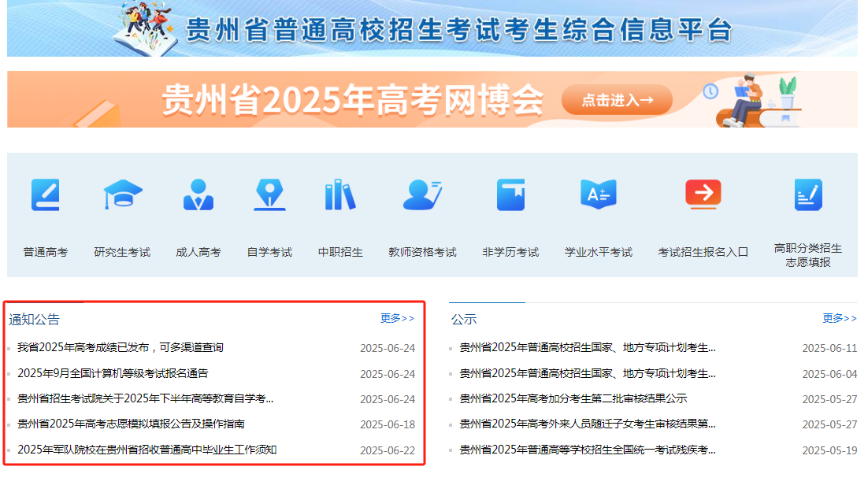This screenshot has height=485, width=868.
Task: Open the 普通高考 pencil icon
Action: pyautogui.click(x=46, y=194)
